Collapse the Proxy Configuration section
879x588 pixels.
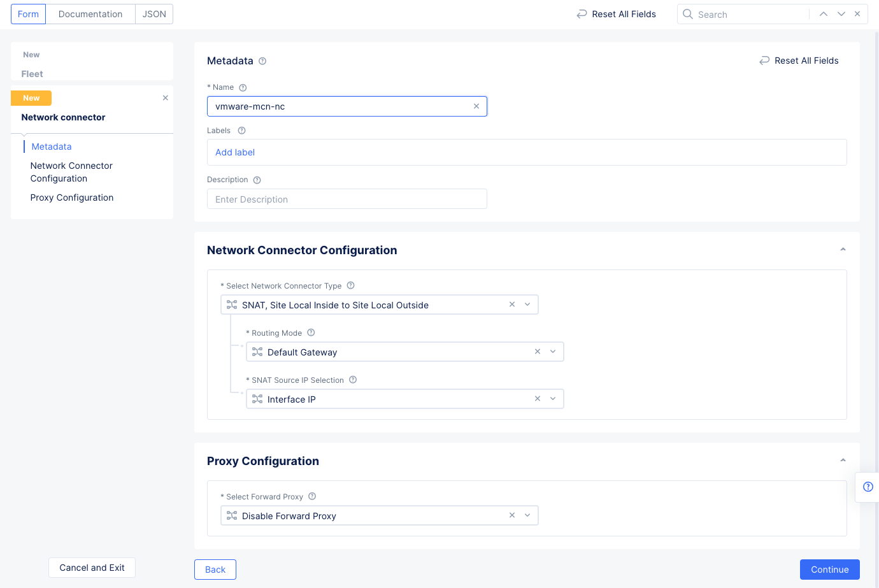(x=843, y=461)
